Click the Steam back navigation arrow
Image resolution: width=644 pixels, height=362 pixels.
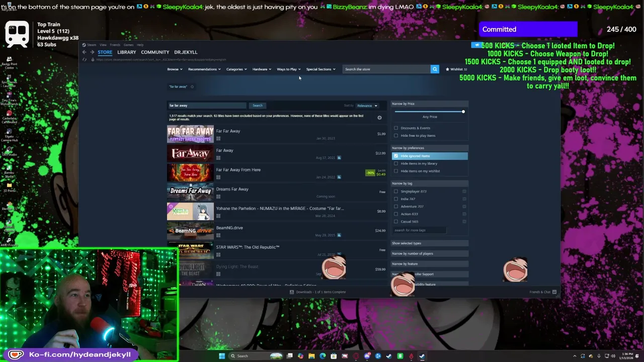tap(85, 52)
